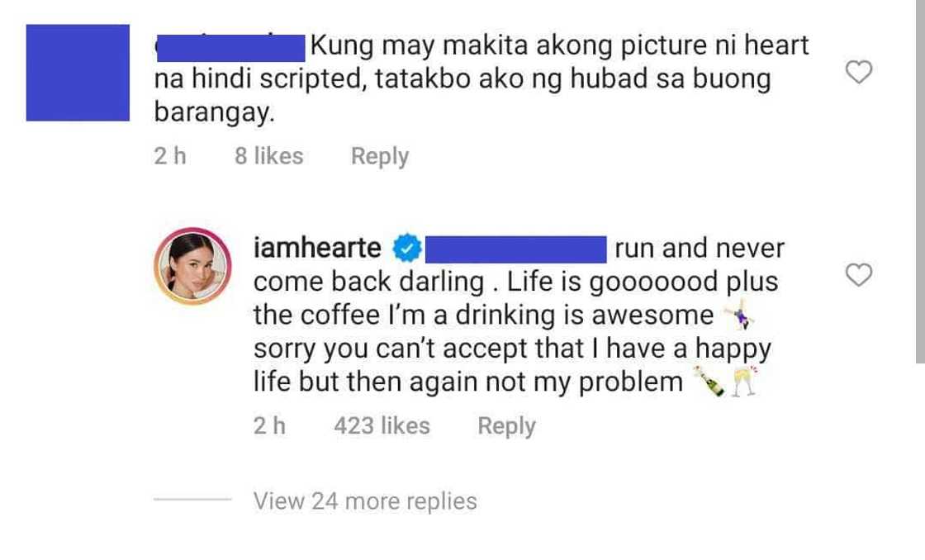Reply to the top comment
The image size is (925, 560).
point(379,157)
